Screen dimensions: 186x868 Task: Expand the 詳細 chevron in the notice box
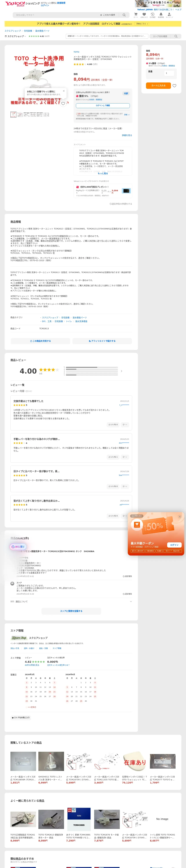point(127,115)
